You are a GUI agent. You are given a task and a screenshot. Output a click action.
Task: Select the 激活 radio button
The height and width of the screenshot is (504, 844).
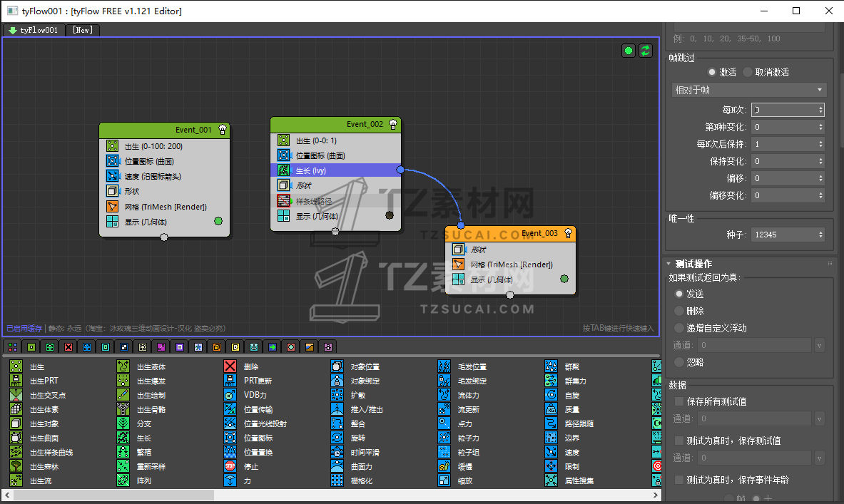point(711,72)
